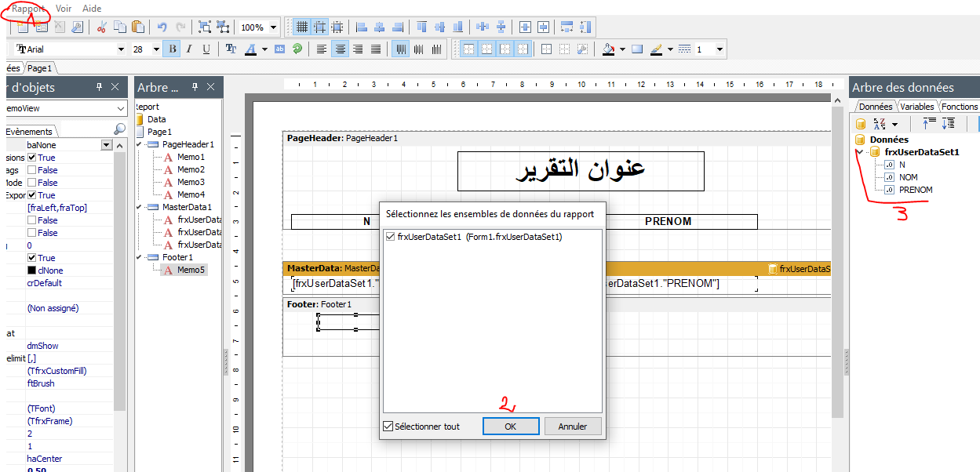980x472 pixels.
Task: Select center text alignment icon
Action: (341, 49)
